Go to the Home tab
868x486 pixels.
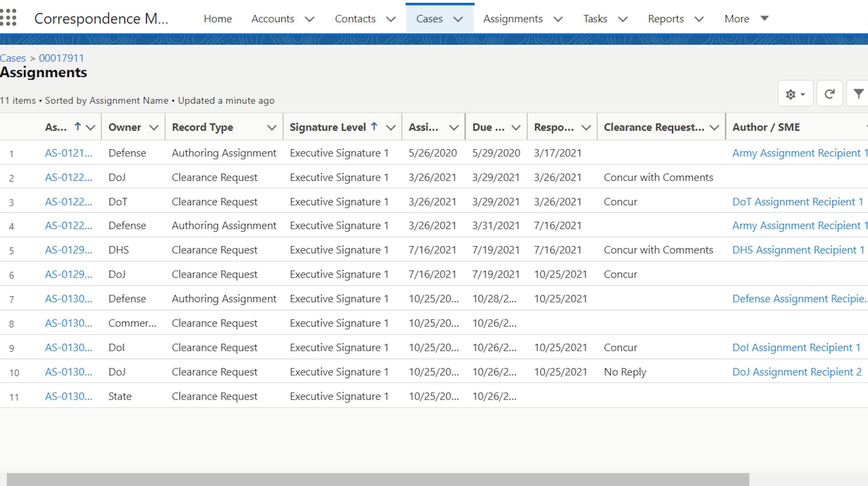pos(218,19)
